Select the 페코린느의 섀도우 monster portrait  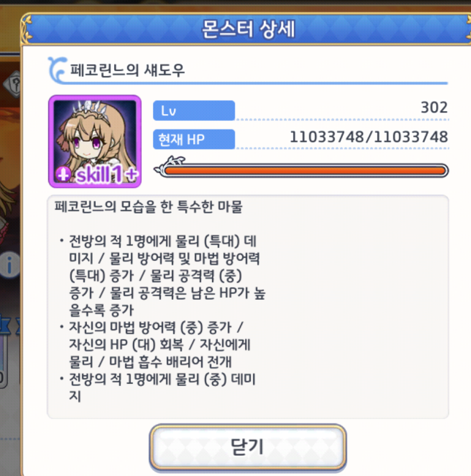tap(95, 141)
